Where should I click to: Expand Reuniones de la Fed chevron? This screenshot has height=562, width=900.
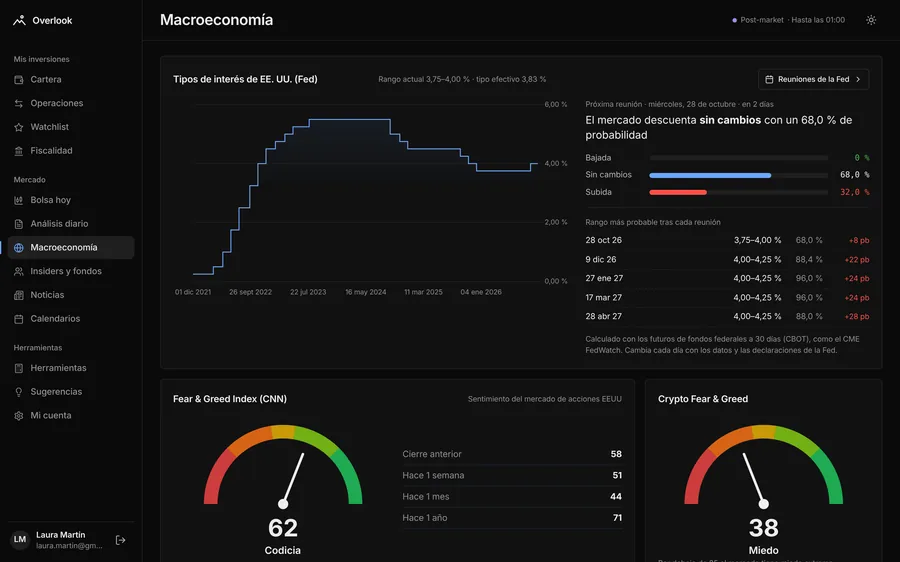click(x=858, y=79)
